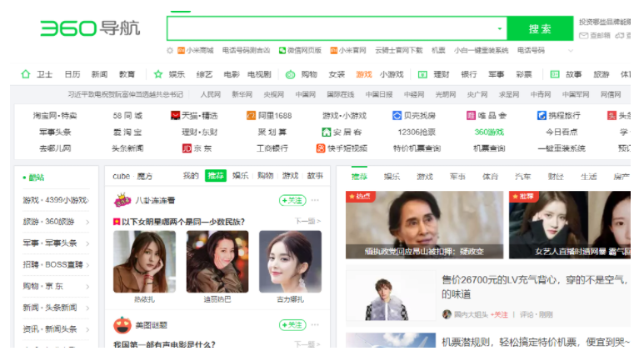Screen dimensions: 644x356
Task: Click the 快手短视频 orange icon
Action: (321, 148)
